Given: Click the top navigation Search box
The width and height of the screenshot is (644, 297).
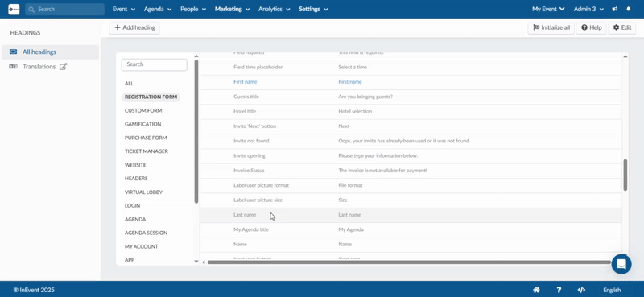Looking at the screenshot, I should (x=64, y=9).
